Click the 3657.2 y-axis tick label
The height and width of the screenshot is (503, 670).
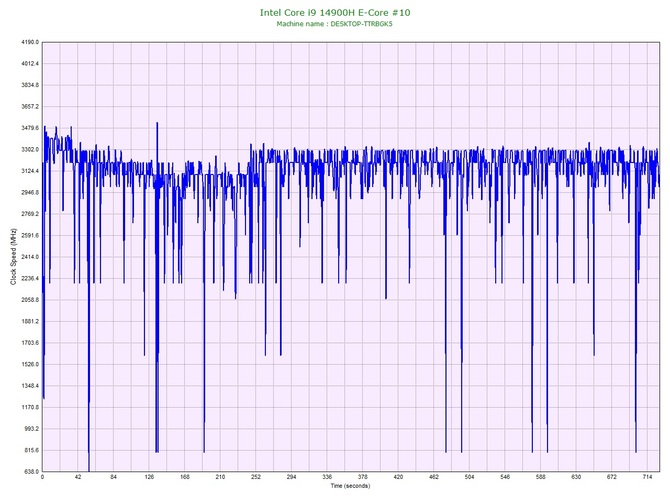[30, 106]
